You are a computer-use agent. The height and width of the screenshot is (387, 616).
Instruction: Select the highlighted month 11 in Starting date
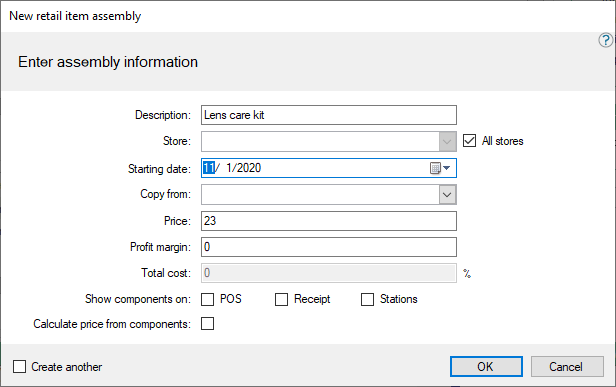tap(209, 168)
